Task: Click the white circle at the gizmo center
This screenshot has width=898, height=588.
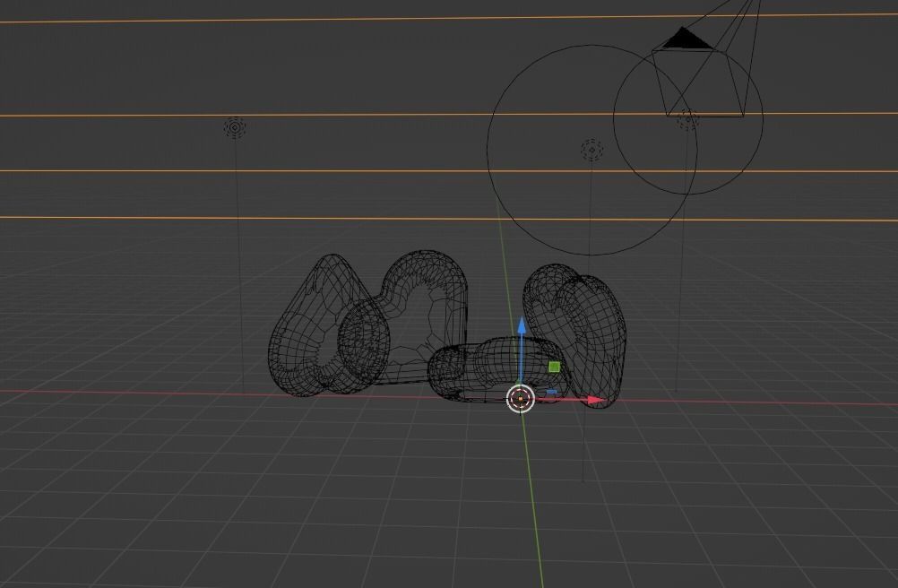Action: click(x=521, y=399)
